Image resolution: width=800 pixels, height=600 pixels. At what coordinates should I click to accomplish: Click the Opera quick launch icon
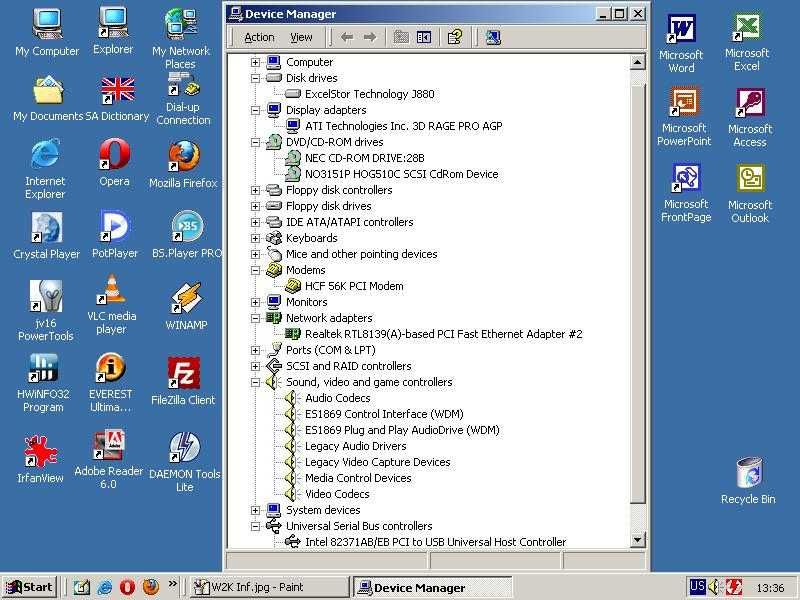click(x=127, y=587)
